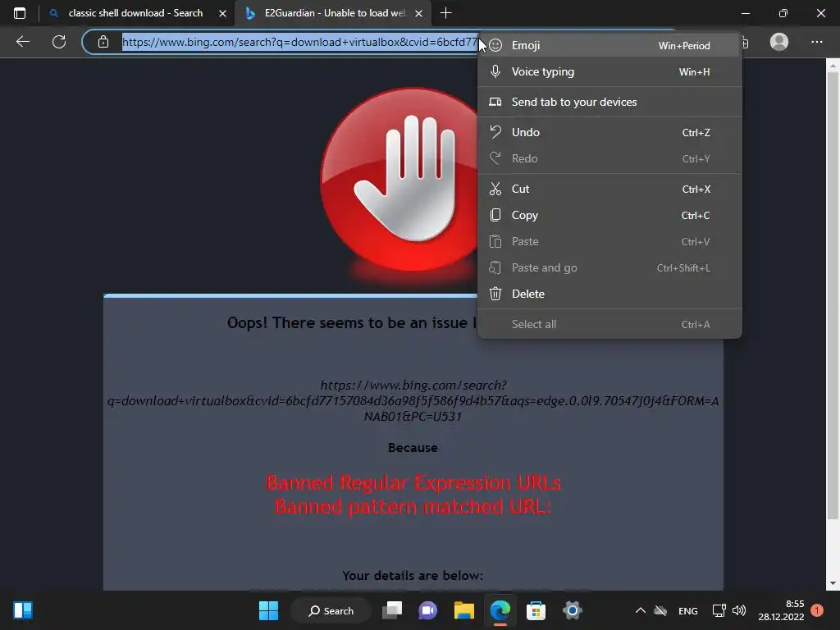Viewport: 840px width, 630px height.
Task: Click the greyed Paste menu entry
Action: (609, 242)
